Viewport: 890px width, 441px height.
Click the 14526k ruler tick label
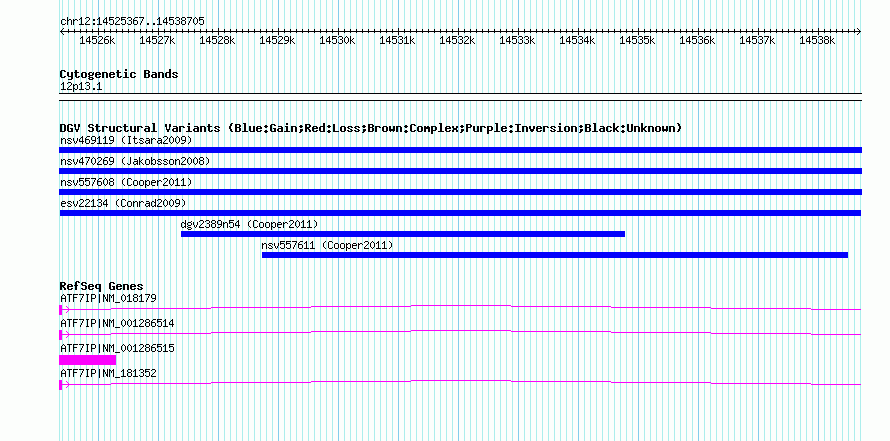[x=97, y=40]
